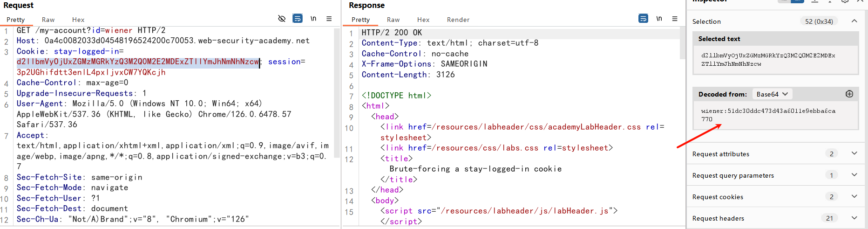Open the Response Render tab

[x=458, y=20]
